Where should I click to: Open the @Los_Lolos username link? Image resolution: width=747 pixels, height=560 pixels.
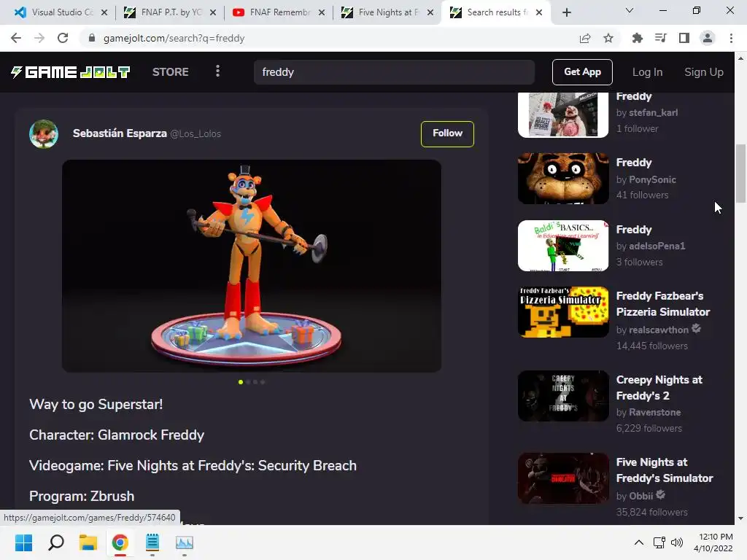pos(196,134)
